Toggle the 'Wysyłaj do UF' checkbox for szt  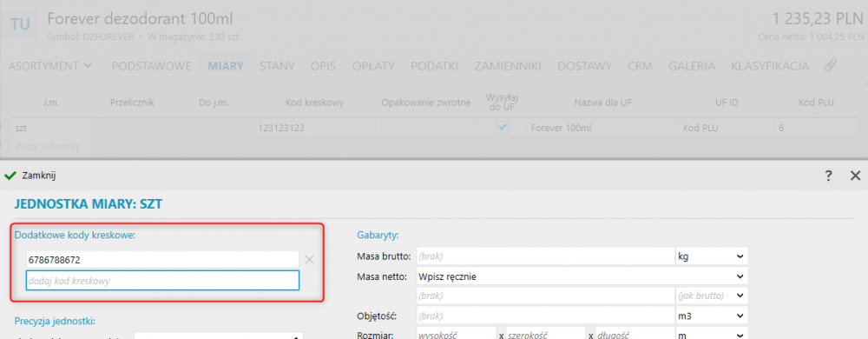pyautogui.click(x=502, y=128)
